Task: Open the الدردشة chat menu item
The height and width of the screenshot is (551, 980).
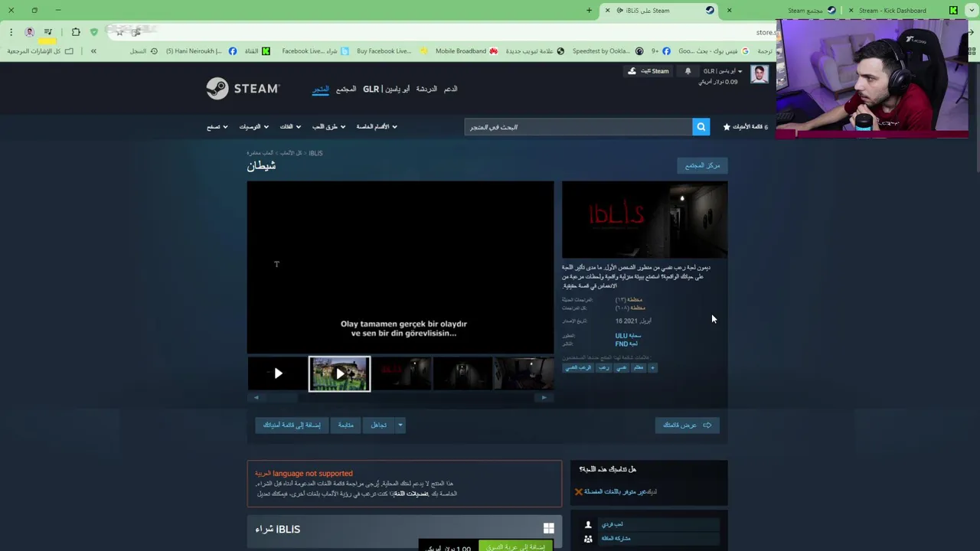Action: click(426, 90)
